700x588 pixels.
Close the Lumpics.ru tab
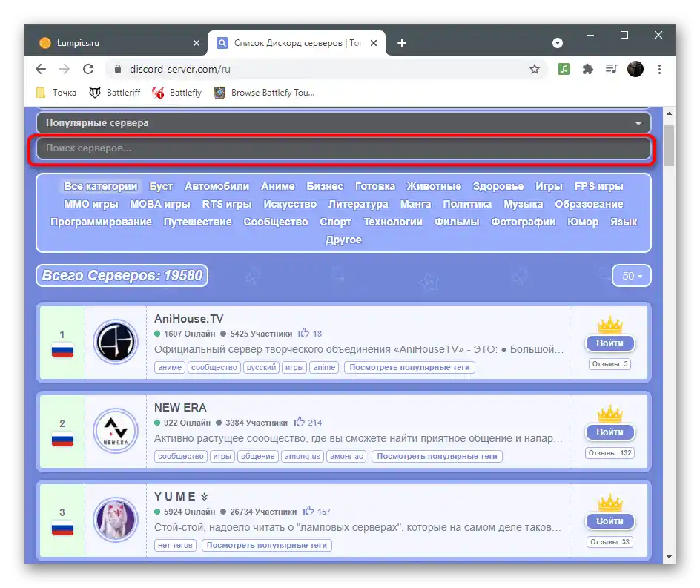pos(197,43)
